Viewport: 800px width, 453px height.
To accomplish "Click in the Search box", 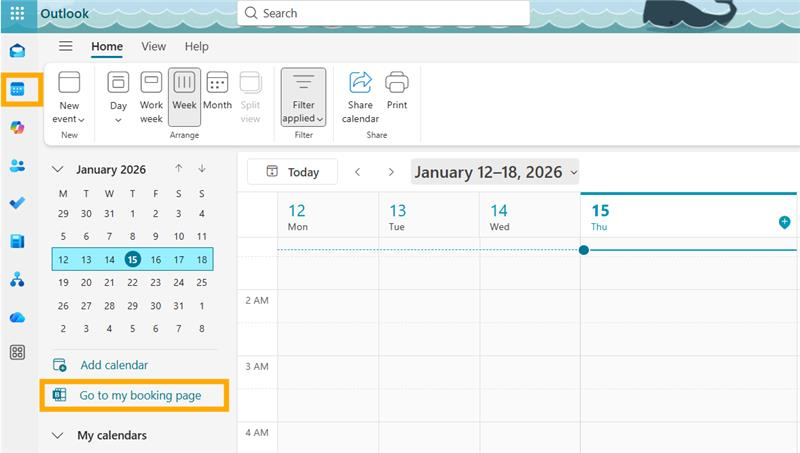I will pyautogui.click(x=384, y=13).
